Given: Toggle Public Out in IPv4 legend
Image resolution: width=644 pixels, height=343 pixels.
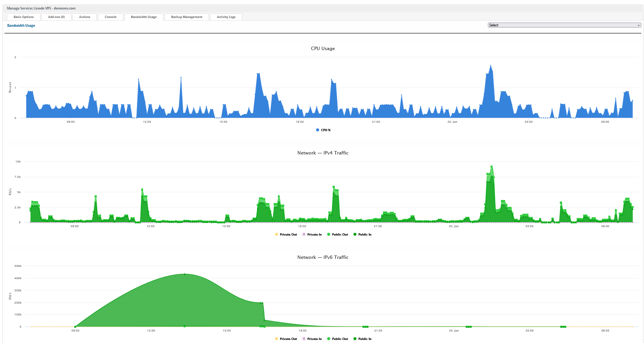Looking at the screenshot, I should click(337, 234).
